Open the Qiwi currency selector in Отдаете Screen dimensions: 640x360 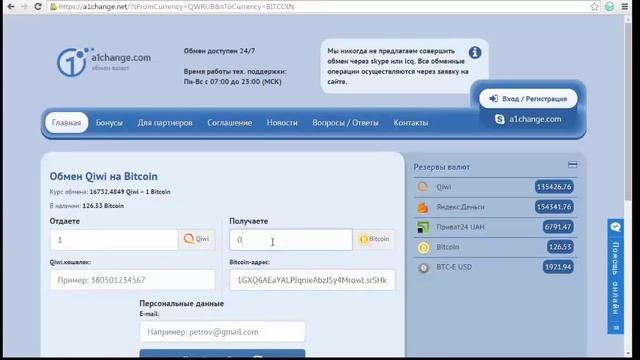tap(196, 239)
